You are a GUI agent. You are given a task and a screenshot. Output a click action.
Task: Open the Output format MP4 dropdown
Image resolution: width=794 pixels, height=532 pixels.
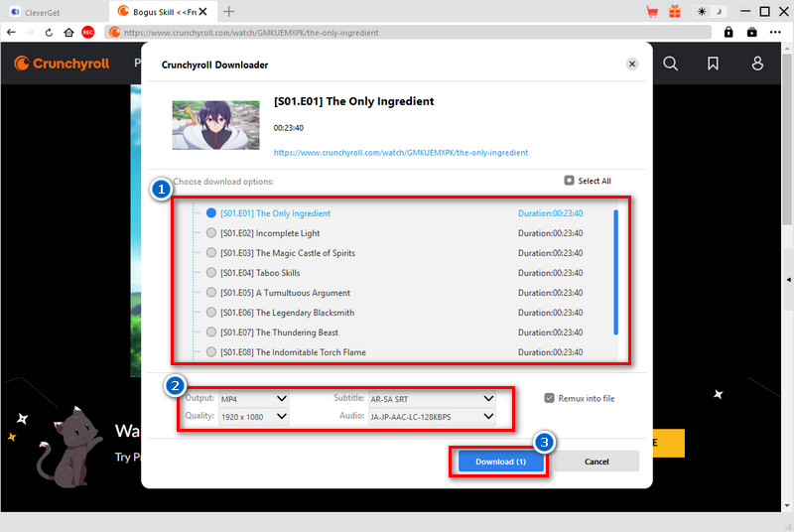[x=254, y=399]
